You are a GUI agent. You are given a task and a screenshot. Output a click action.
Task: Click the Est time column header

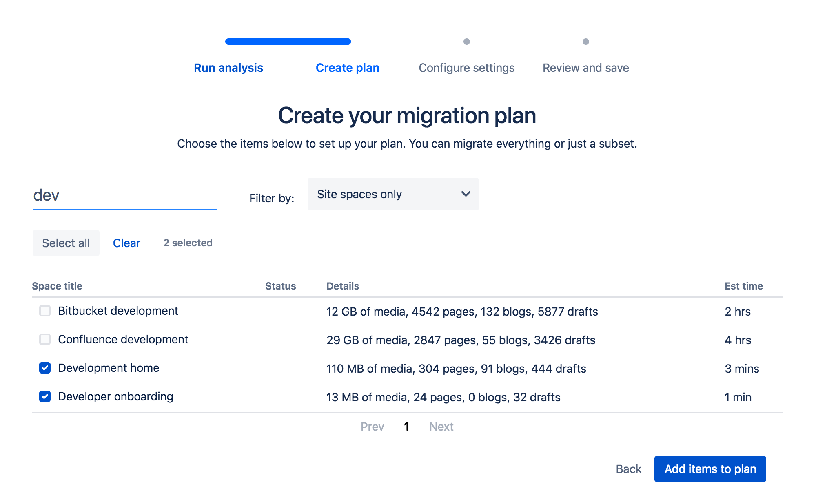tap(744, 286)
